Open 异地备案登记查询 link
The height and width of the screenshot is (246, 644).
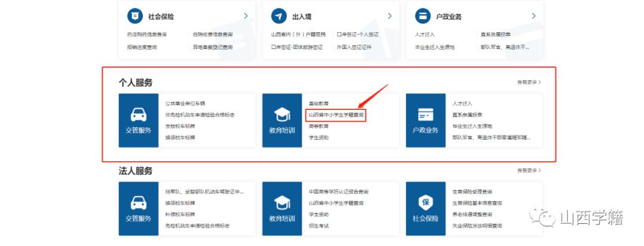point(213,47)
